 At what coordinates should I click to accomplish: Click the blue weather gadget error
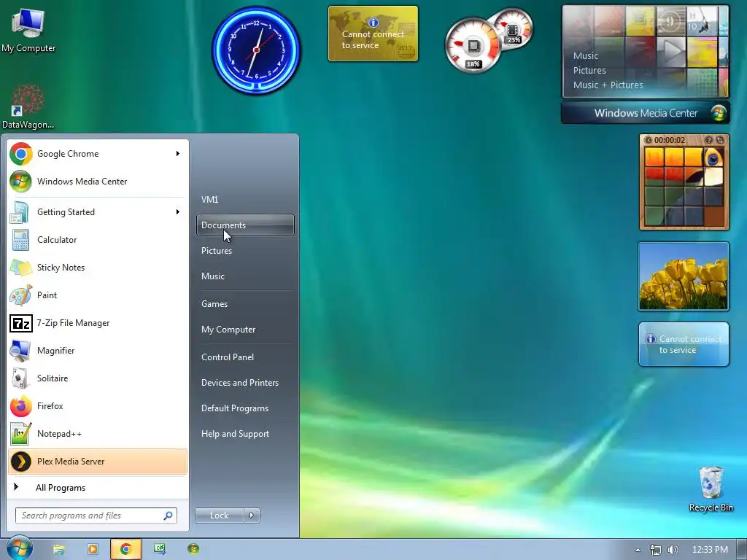pos(684,344)
